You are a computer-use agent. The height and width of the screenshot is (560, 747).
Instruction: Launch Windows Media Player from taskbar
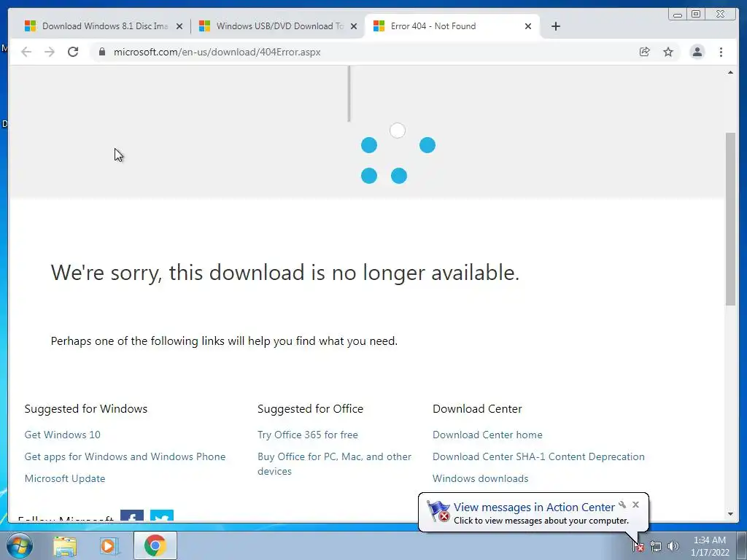(109, 545)
